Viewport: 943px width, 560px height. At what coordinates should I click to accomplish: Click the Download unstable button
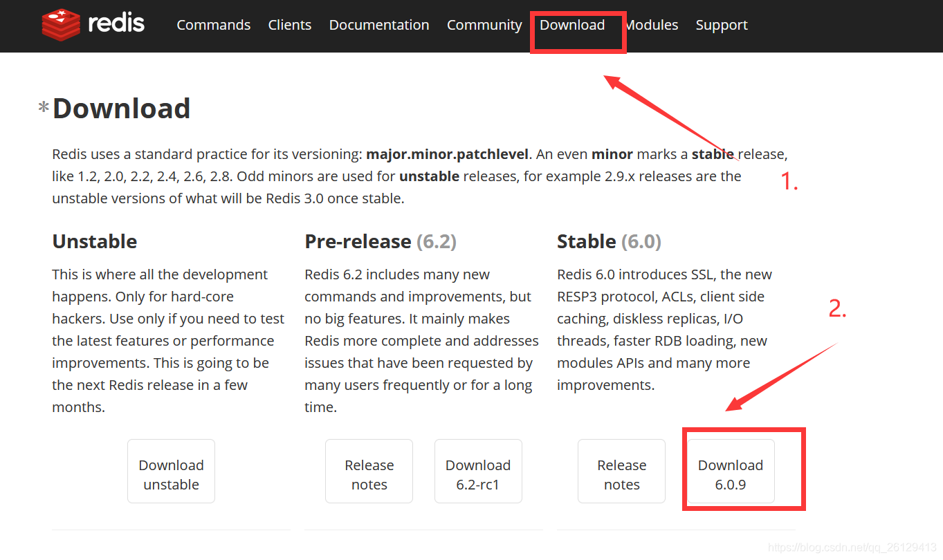tap(171, 471)
